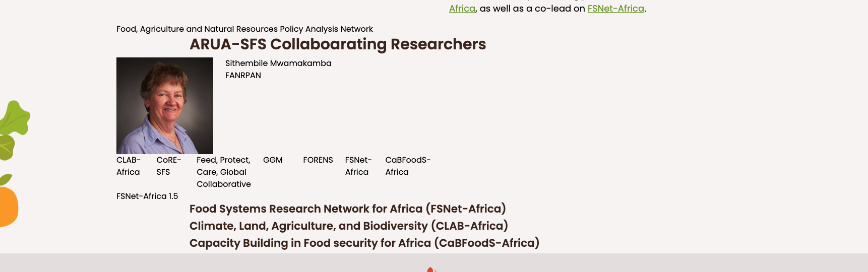868x272 pixels.
Task: Open the underlined FSNet-Africa co-lead link
Action: 615,9
